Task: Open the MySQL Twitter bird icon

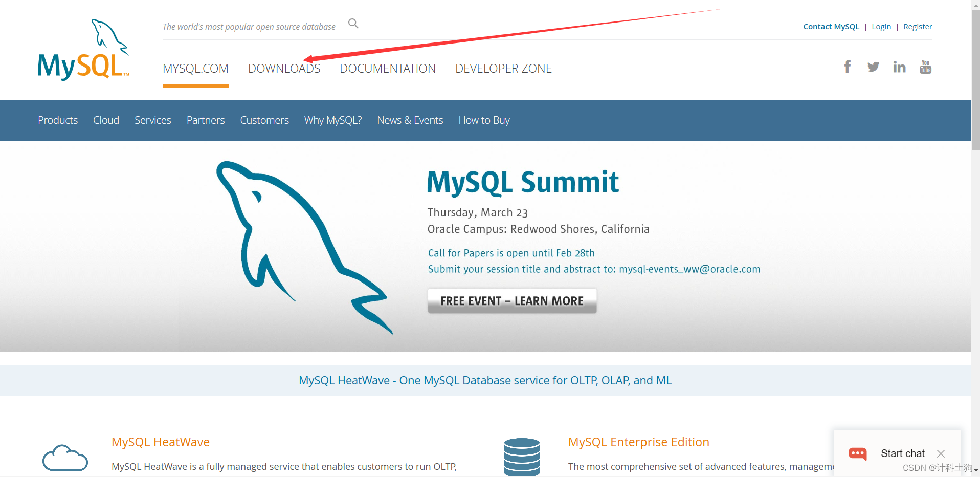Action: (x=874, y=67)
